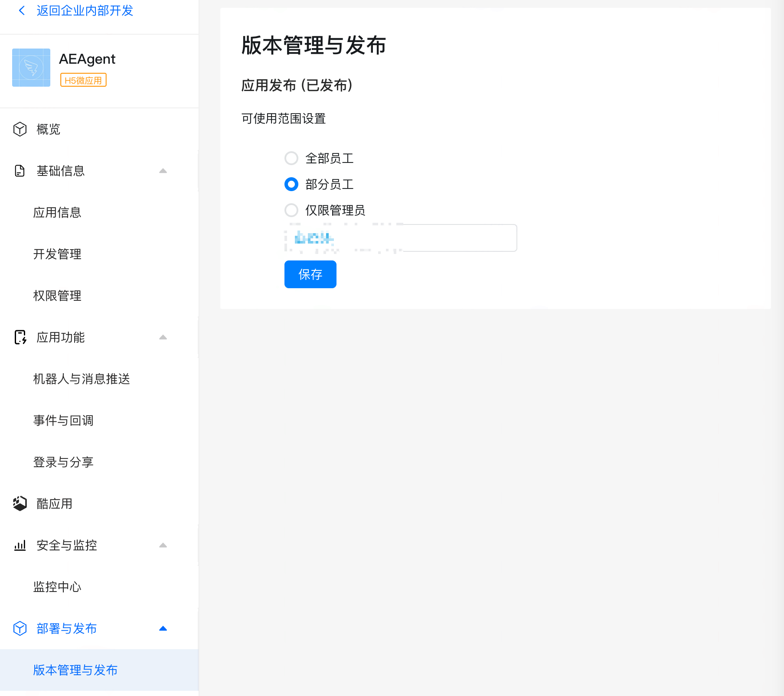Screen dimensions: 784x696
Task: Click the 基础信息 label text
Action: (x=61, y=171)
